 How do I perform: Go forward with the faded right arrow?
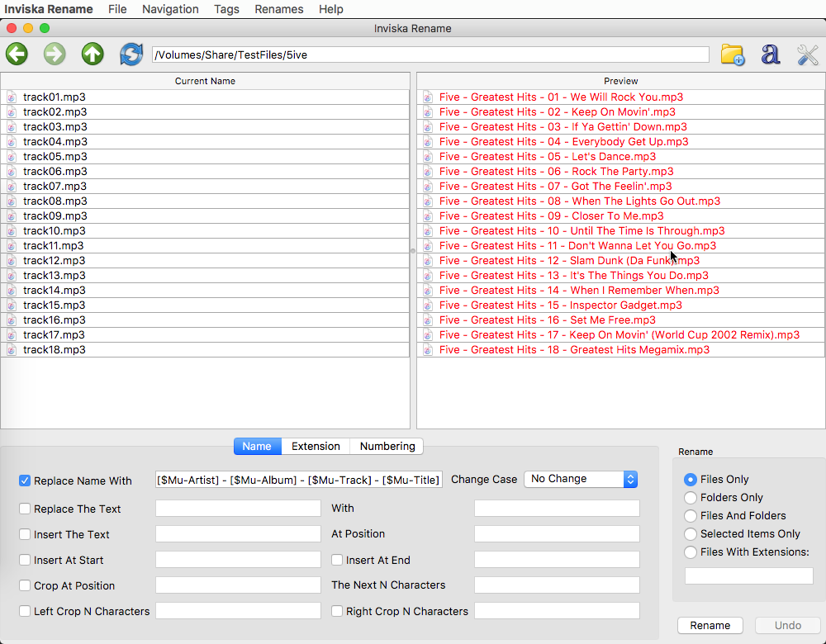pos(55,54)
